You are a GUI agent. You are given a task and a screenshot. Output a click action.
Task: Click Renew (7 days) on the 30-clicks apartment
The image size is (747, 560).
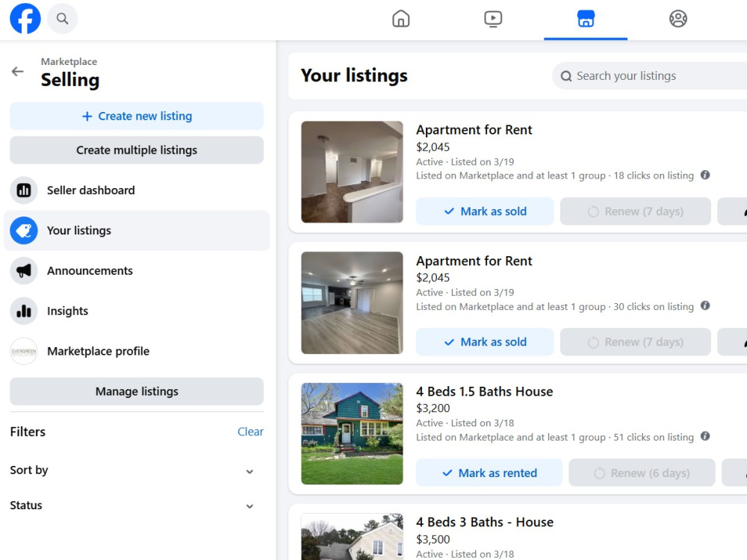coord(636,342)
